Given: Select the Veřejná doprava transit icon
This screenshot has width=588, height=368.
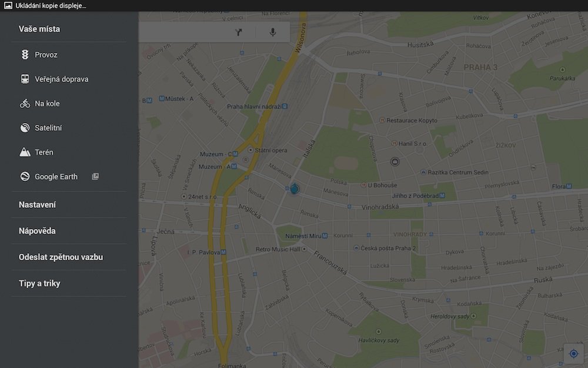Looking at the screenshot, I should (x=25, y=79).
